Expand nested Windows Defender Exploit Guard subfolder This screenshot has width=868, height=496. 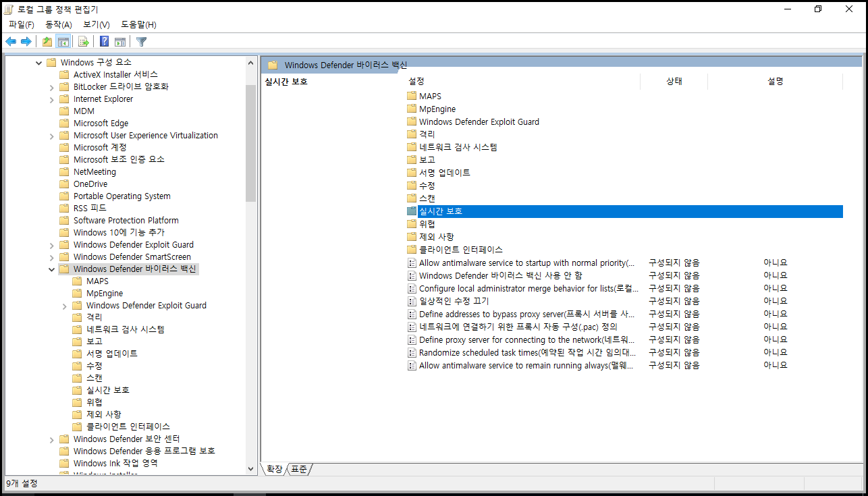tap(65, 306)
